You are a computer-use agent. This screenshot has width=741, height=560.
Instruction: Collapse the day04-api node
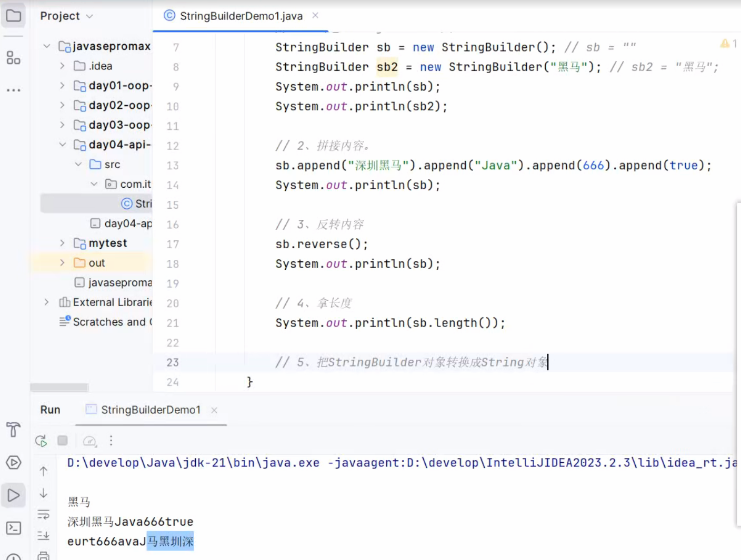click(62, 145)
